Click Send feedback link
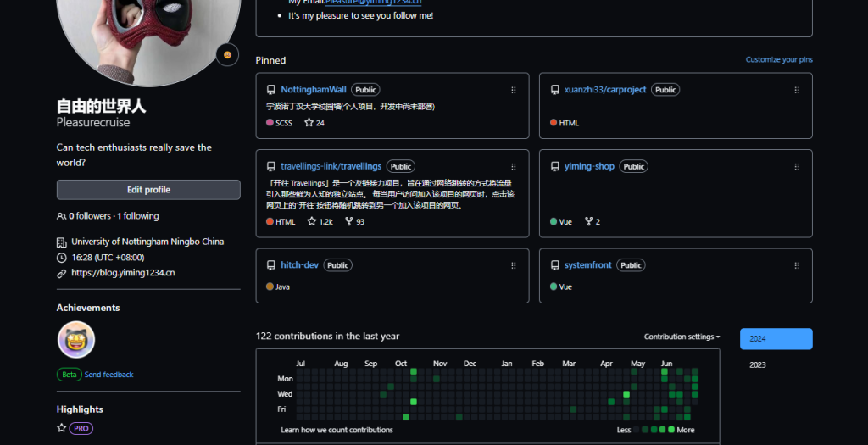The height and width of the screenshot is (445, 868). pyautogui.click(x=108, y=375)
